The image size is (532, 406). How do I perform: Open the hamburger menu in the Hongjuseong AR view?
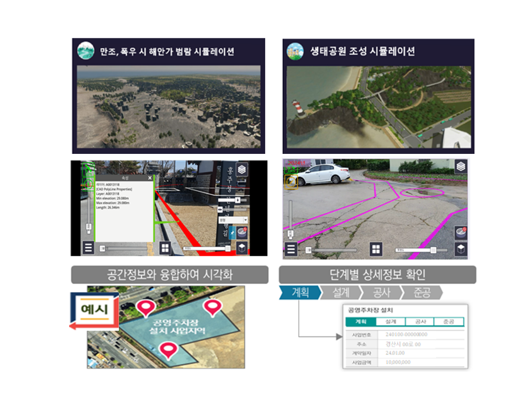[x=88, y=247]
